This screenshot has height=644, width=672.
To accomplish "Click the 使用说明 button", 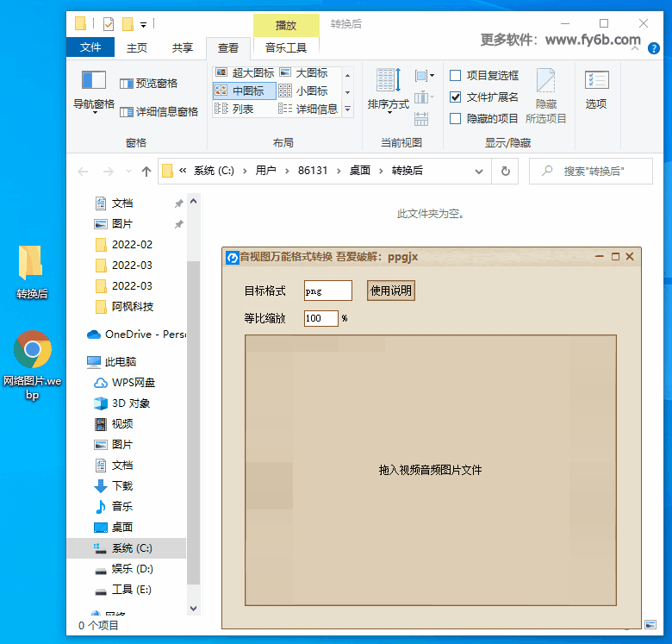I will click(x=391, y=291).
